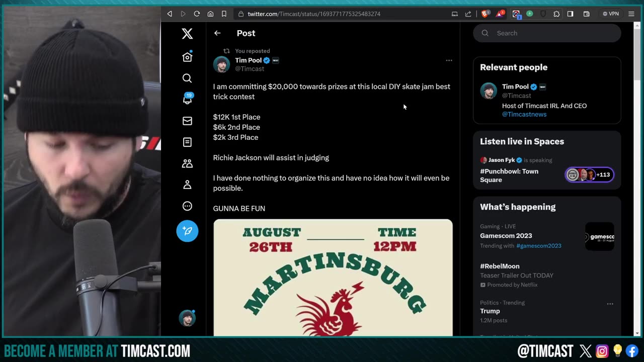Open Brave Shields lion icon
Image resolution: width=644 pixels, height=362 pixels.
485,14
